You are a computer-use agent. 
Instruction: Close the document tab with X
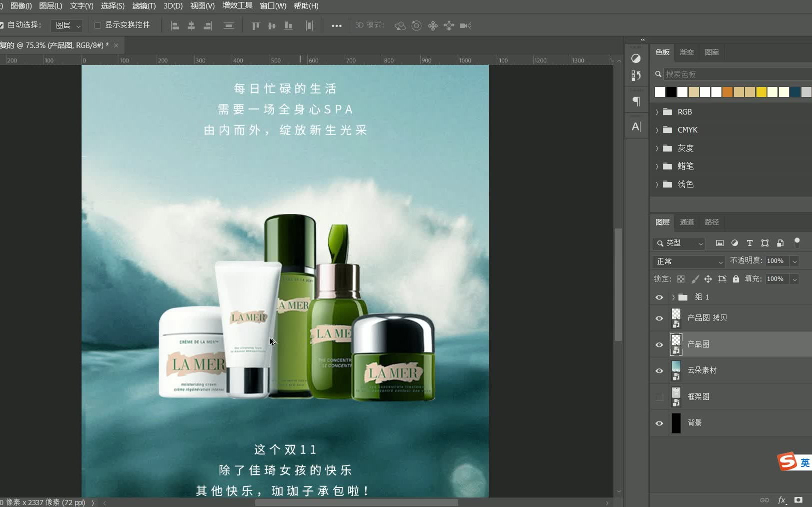pyautogui.click(x=116, y=45)
